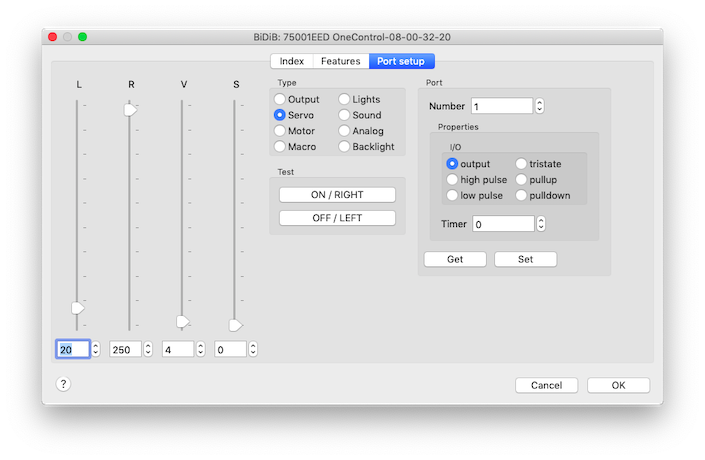705x460 pixels.
Task: Cancel the port setup dialog
Action: pos(546,385)
